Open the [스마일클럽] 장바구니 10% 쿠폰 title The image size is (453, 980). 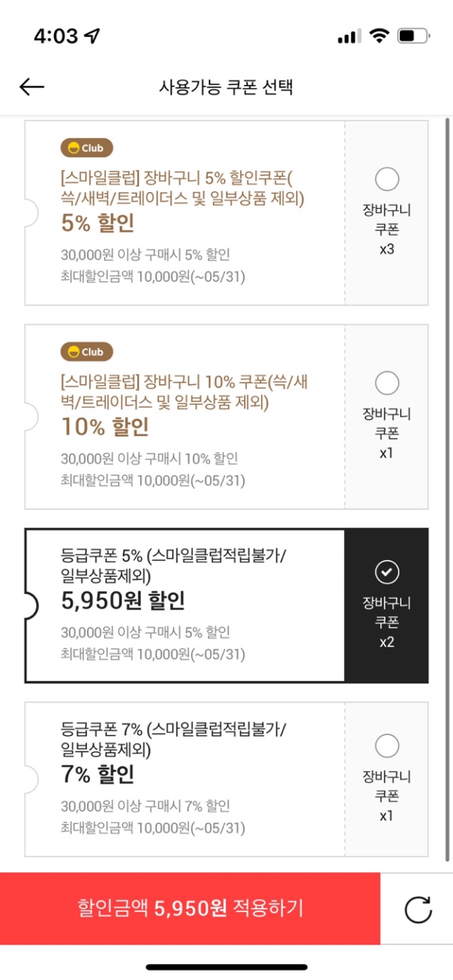click(x=184, y=392)
